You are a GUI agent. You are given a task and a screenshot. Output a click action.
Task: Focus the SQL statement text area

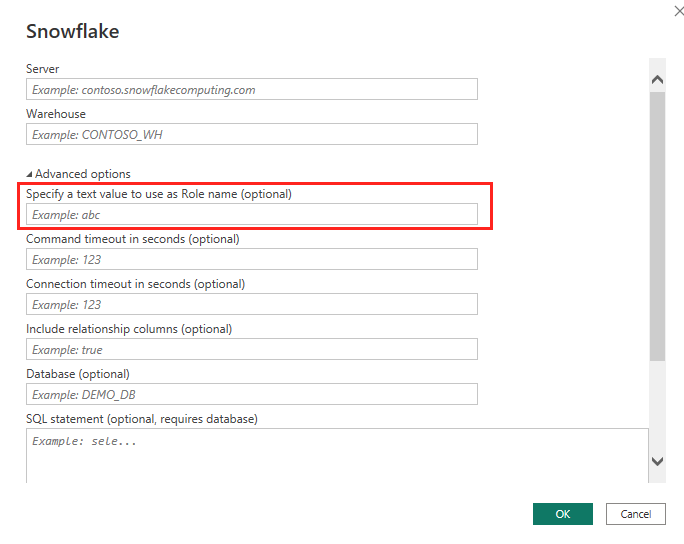337,456
